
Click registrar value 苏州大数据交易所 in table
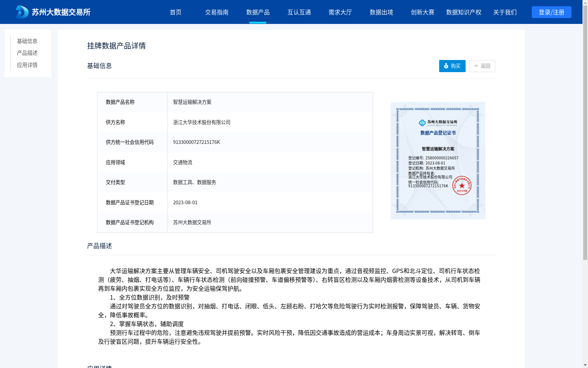(192, 222)
